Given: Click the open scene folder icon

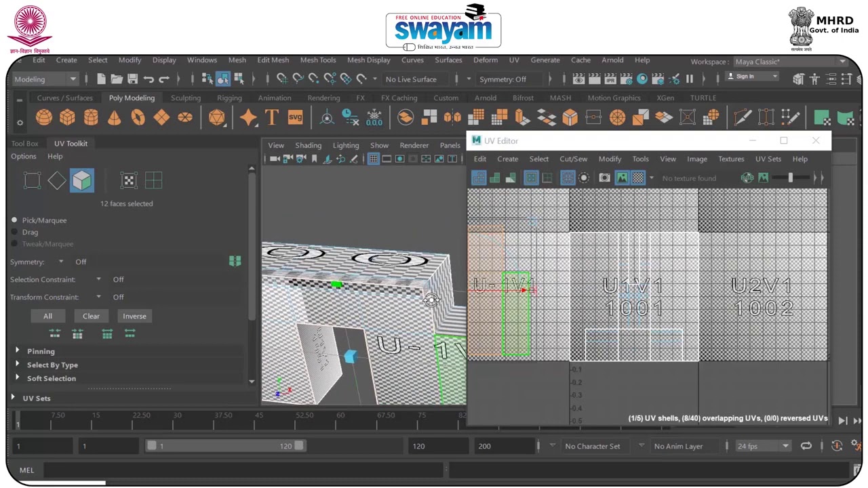Looking at the screenshot, I should point(117,79).
